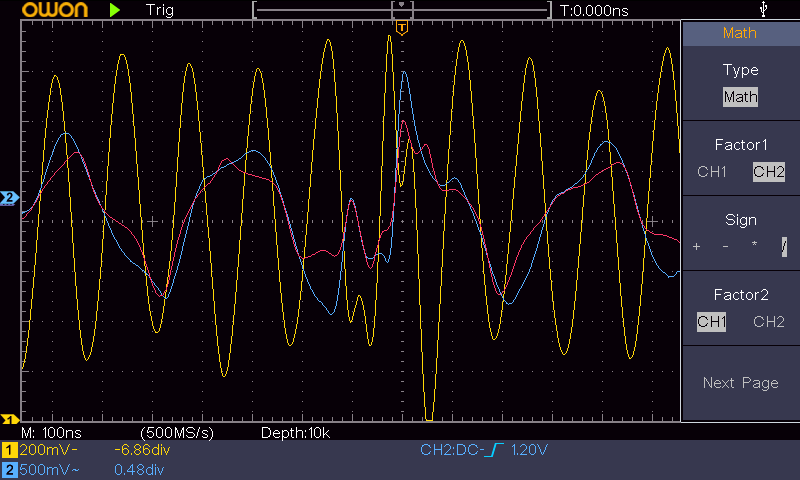This screenshot has height=480, width=800.
Task: Click the yellow channel 1 badge
Action: pos(9,450)
